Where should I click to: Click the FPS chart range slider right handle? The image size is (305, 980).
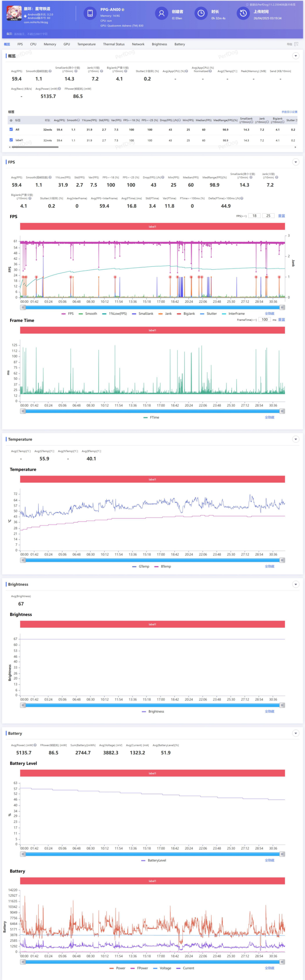[282, 307]
